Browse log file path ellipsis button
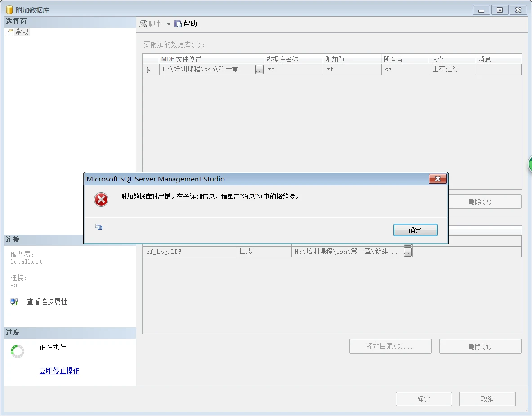This screenshot has width=532, height=416. [408, 252]
